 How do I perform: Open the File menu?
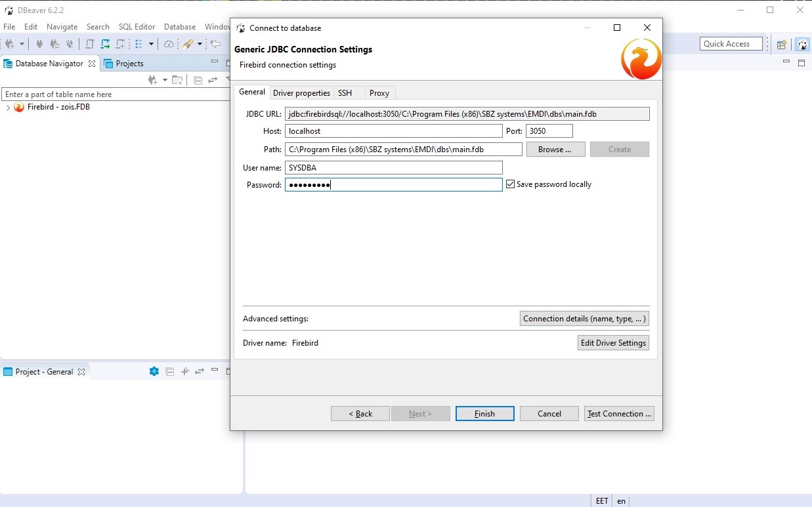pos(9,27)
